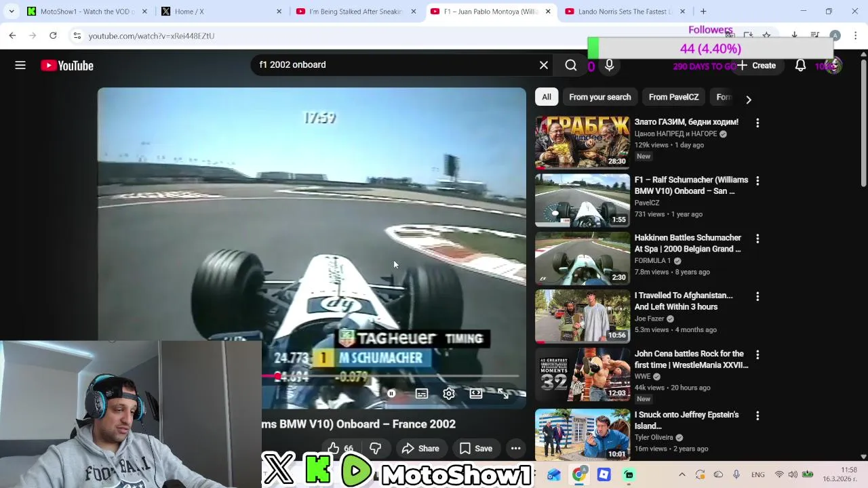Dislike the video with thumbs down
This screenshot has width=868, height=488.
click(375, 448)
